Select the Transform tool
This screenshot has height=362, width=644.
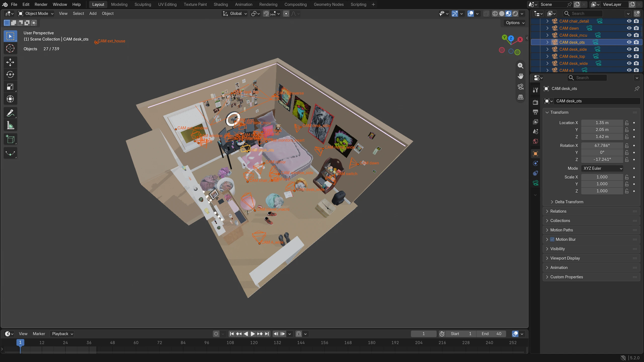[x=10, y=99]
